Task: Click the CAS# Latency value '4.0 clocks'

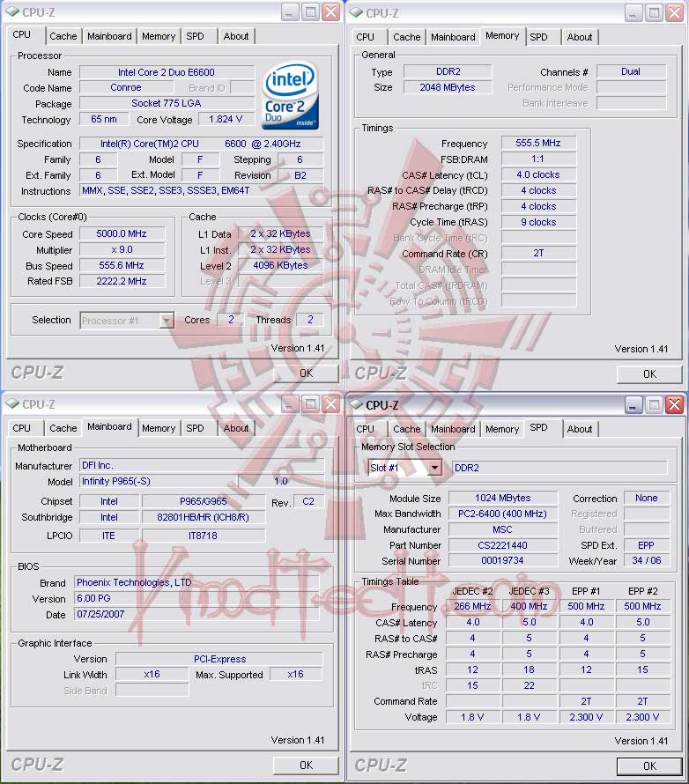Action: 538,175
